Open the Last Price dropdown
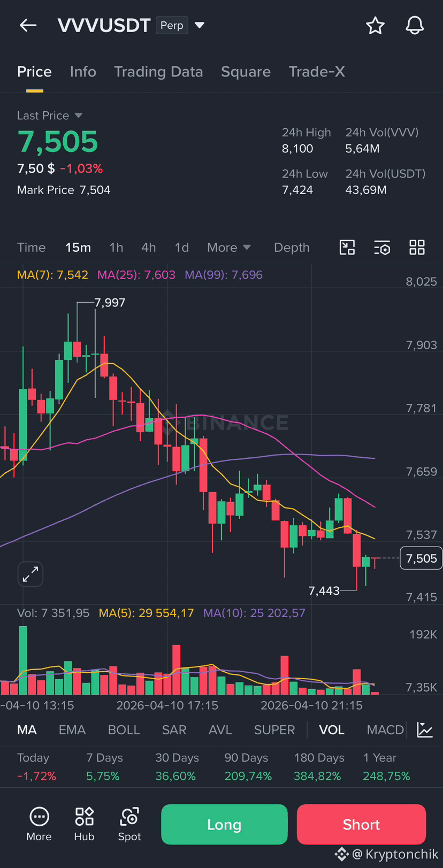This screenshot has width=443, height=868. (x=50, y=116)
